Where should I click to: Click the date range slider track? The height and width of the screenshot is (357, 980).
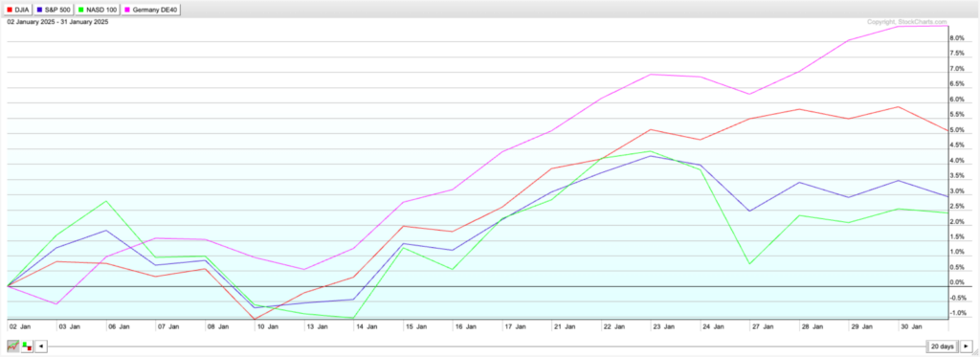pos(487,346)
